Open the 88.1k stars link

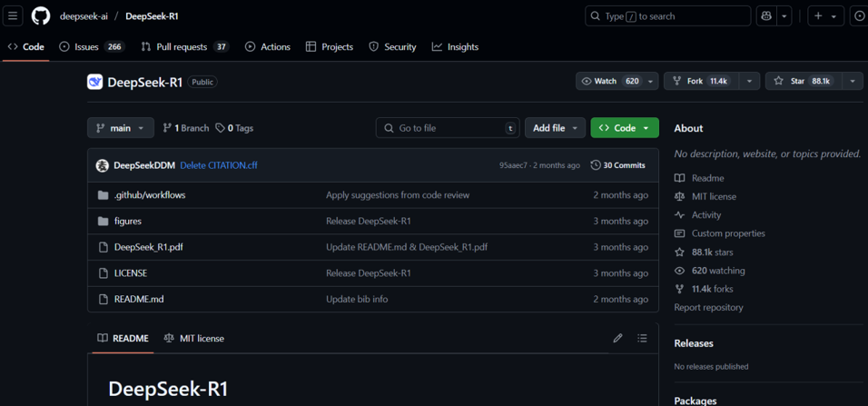[x=704, y=252]
